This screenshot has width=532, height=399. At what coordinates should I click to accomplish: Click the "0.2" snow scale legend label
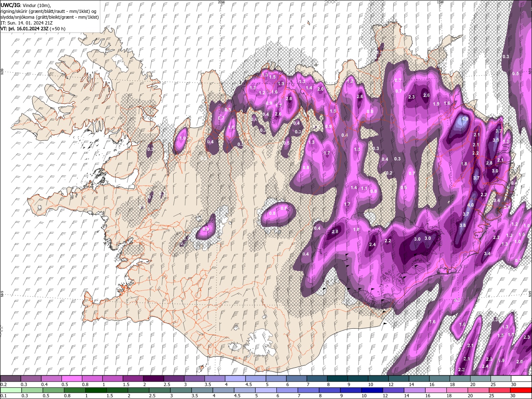pyautogui.click(x=4, y=384)
